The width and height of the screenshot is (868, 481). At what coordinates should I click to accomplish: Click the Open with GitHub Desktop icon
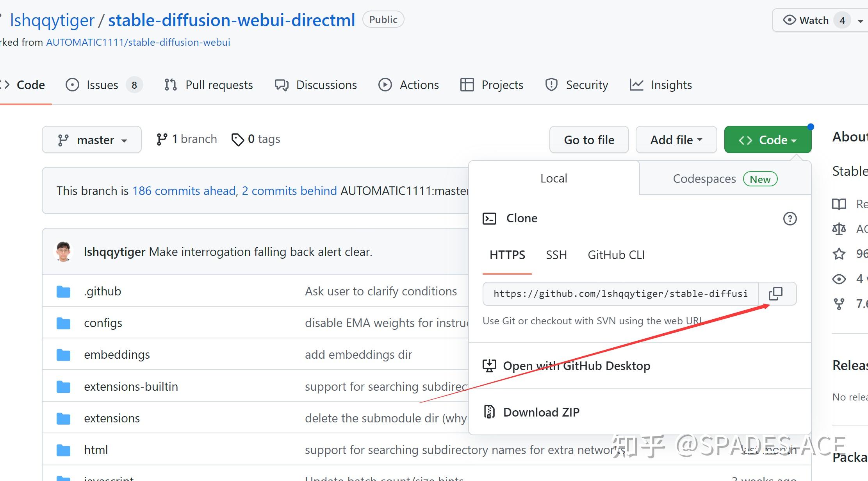pyautogui.click(x=489, y=365)
